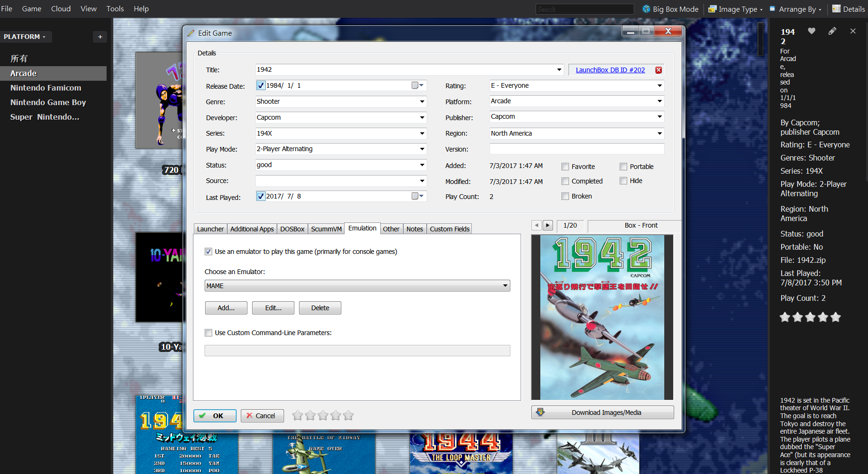Expand the Platform dropdown
Viewport: 868px width, 474px height.
(660, 101)
